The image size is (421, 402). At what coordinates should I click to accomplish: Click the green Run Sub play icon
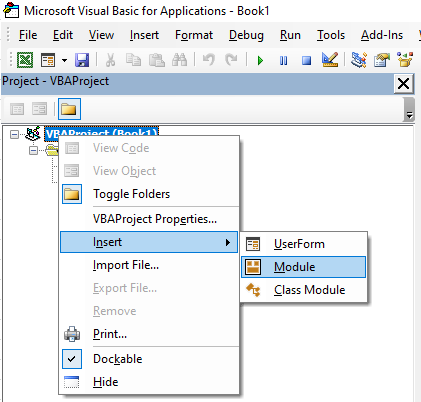coord(260,61)
